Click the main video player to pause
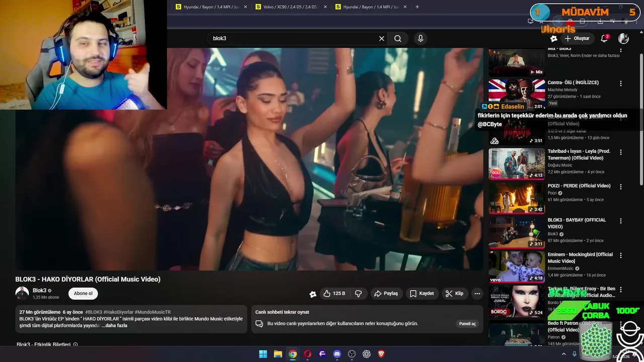Screen dimensions: 644x362 249,159
